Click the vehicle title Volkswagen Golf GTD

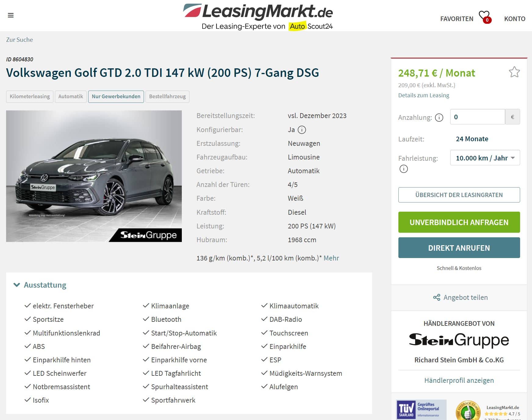163,73
